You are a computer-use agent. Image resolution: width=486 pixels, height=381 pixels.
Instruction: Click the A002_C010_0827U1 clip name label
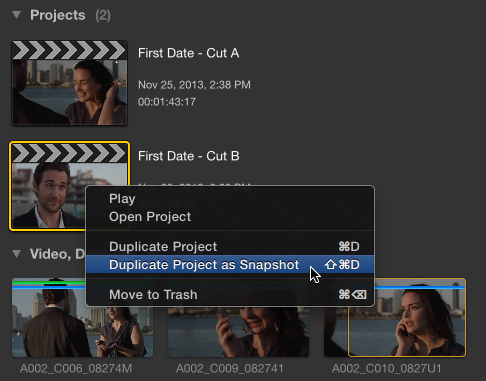pos(387,369)
